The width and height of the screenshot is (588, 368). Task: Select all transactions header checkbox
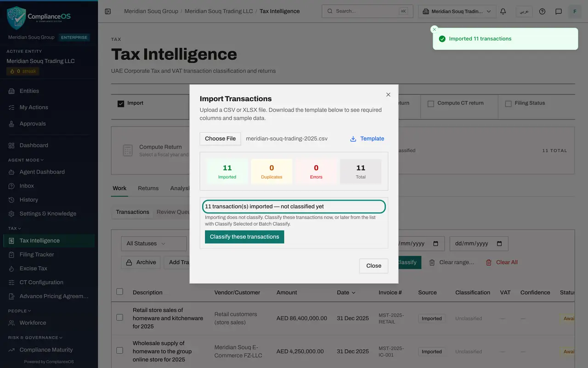click(x=120, y=292)
